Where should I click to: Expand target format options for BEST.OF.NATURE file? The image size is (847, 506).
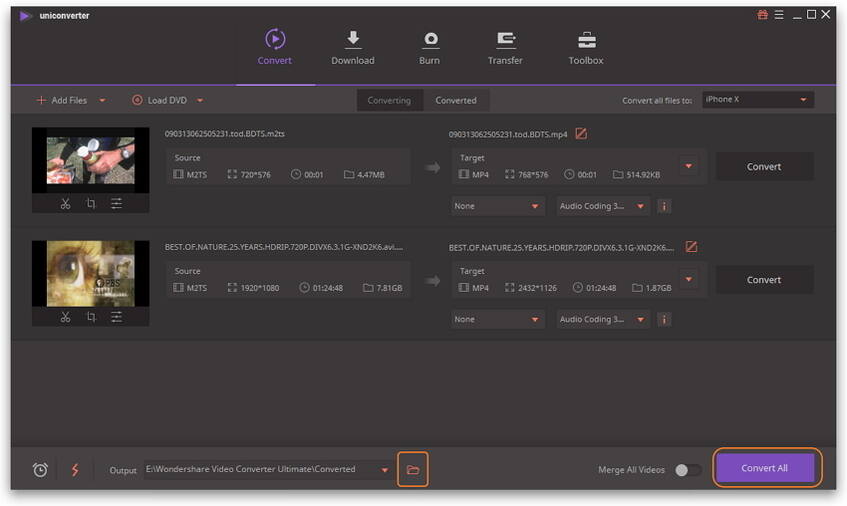tap(689, 279)
